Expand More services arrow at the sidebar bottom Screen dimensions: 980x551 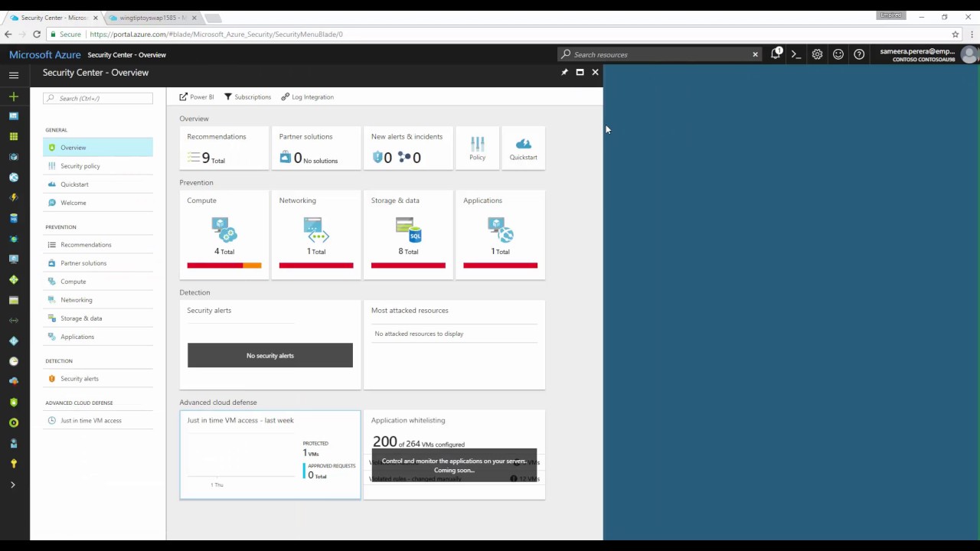pyautogui.click(x=13, y=484)
